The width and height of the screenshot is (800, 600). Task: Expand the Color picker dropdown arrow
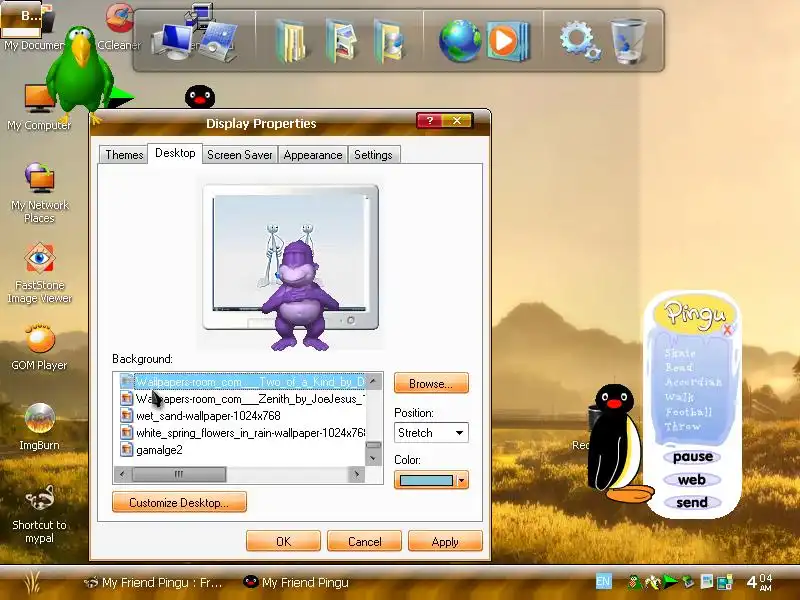click(462, 480)
